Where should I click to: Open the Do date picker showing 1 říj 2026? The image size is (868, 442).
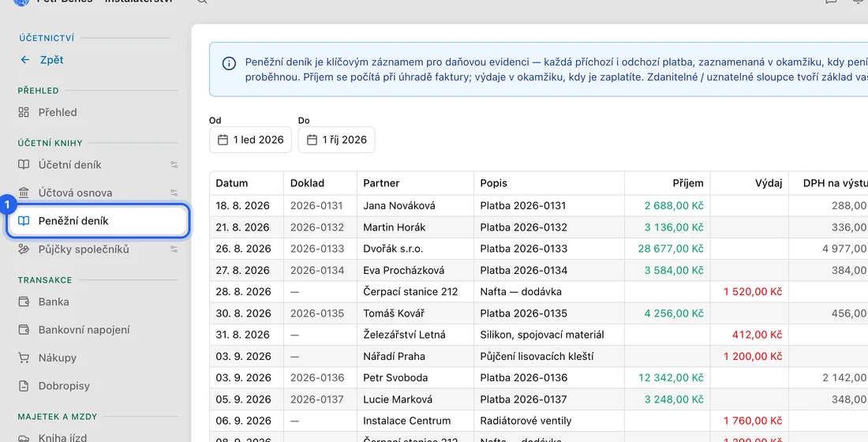click(x=337, y=140)
